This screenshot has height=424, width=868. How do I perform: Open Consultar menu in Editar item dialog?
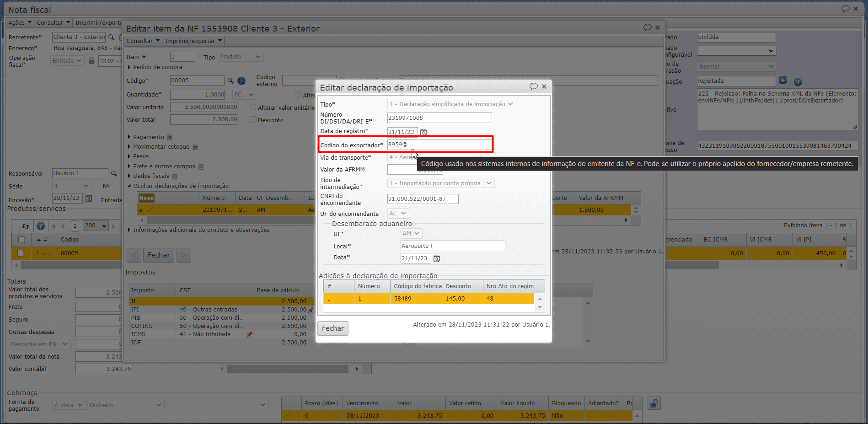click(143, 41)
